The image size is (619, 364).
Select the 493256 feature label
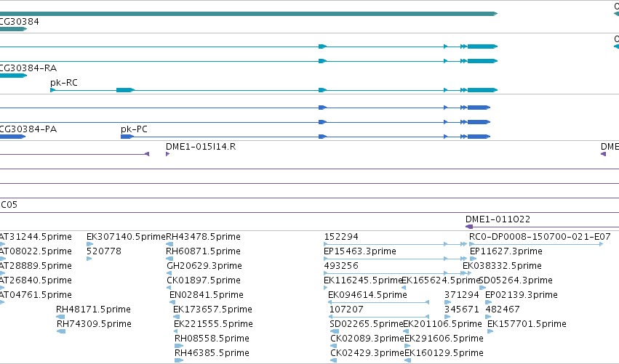tap(341, 266)
